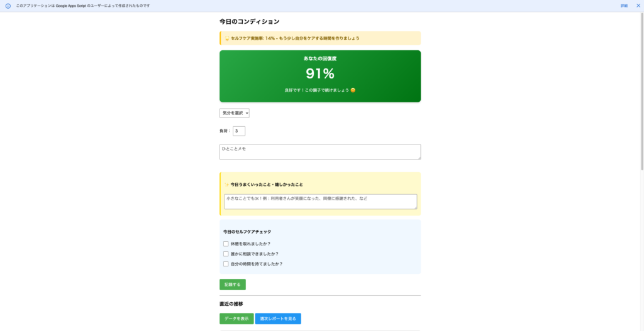644x331 pixels.
Task: Click the sparkle icon beside 今日うまくいったこと
Action: click(226, 185)
